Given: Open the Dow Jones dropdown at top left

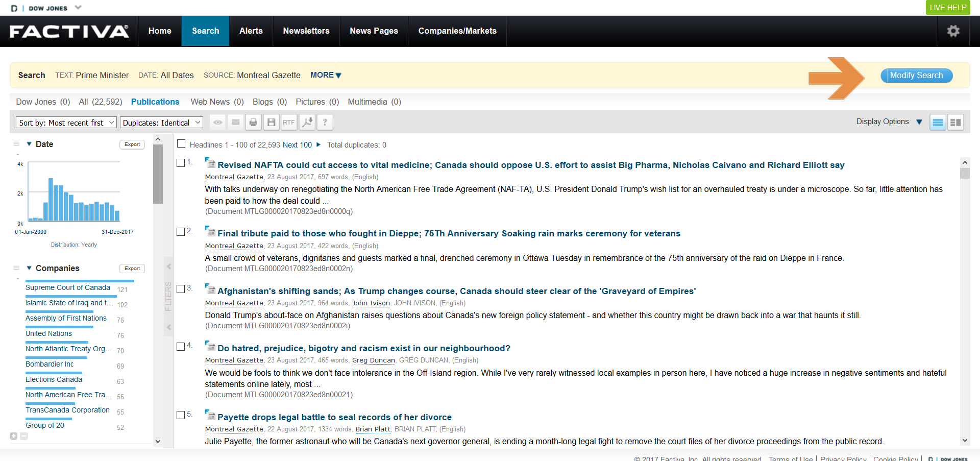Looking at the screenshot, I should click(x=78, y=7).
